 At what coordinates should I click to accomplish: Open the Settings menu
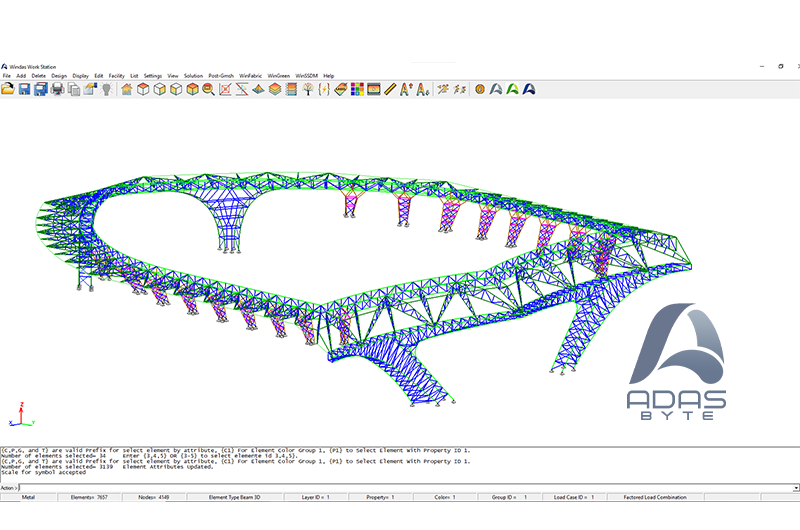point(152,75)
